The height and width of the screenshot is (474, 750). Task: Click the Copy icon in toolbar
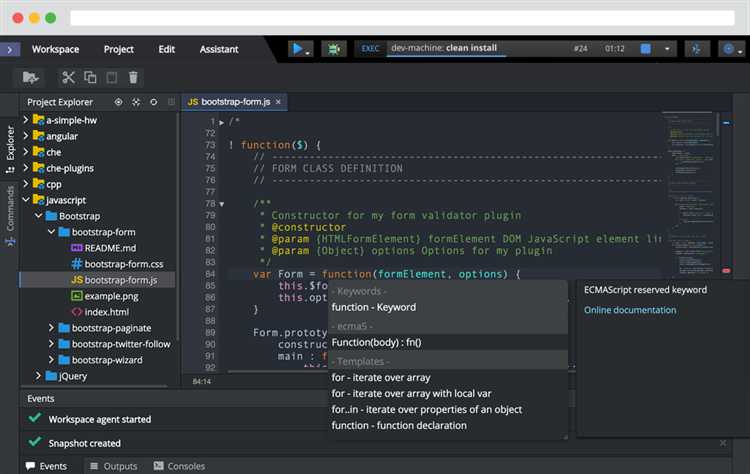click(90, 77)
